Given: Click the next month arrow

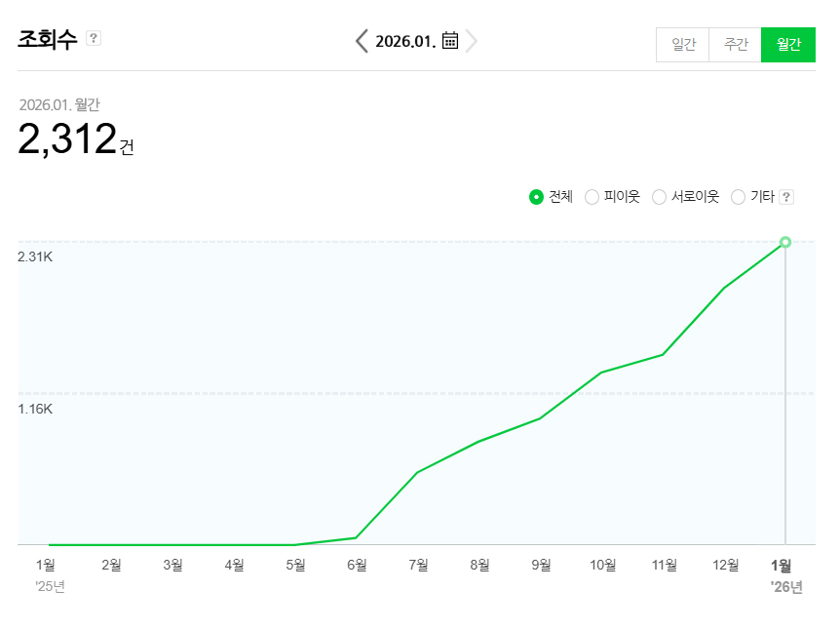Looking at the screenshot, I should tap(472, 40).
